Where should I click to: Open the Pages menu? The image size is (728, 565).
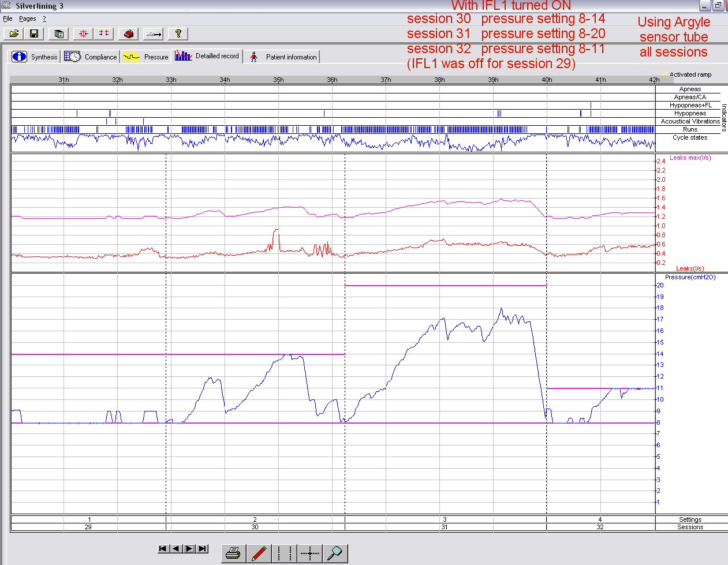coord(27,18)
